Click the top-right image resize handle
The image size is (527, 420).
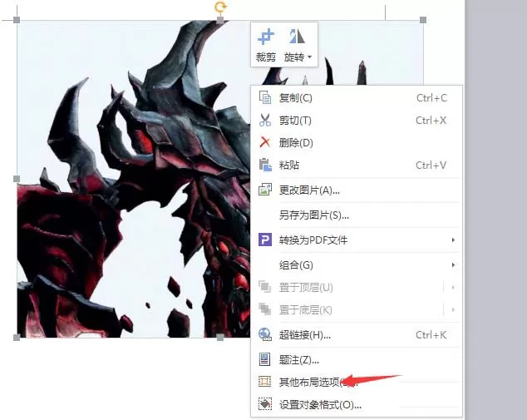[423, 20]
